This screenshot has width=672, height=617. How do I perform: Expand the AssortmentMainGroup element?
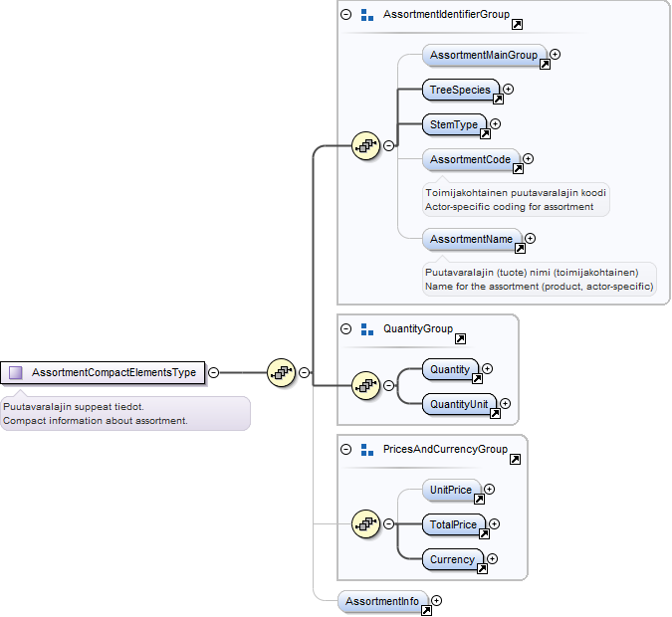pyautogui.click(x=555, y=55)
